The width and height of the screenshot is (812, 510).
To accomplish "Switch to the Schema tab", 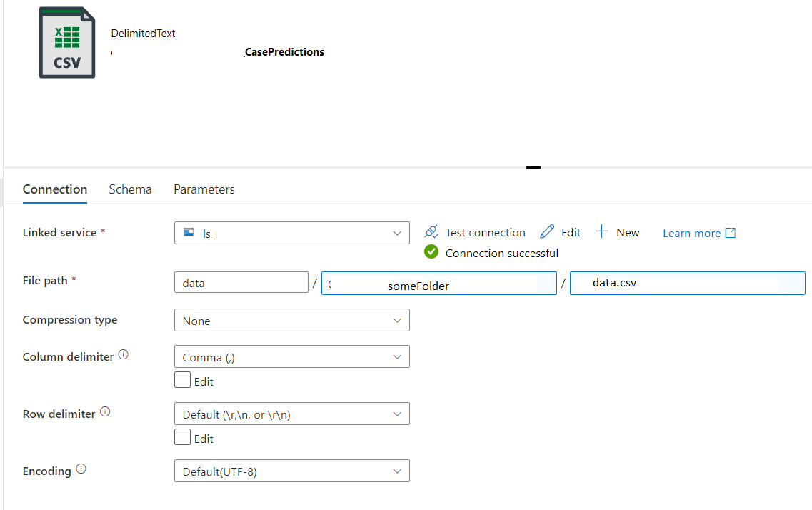I will click(x=130, y=189).
